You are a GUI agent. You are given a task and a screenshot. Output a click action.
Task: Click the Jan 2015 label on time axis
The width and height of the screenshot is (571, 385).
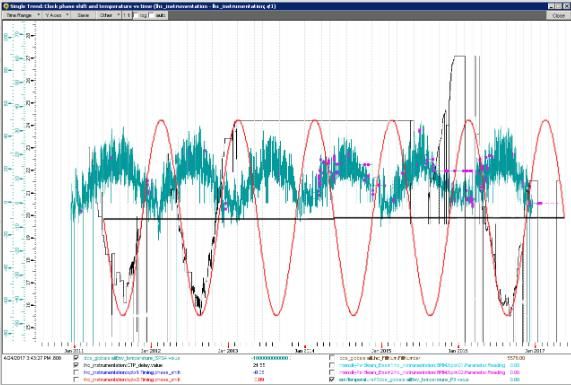(381, 351)
